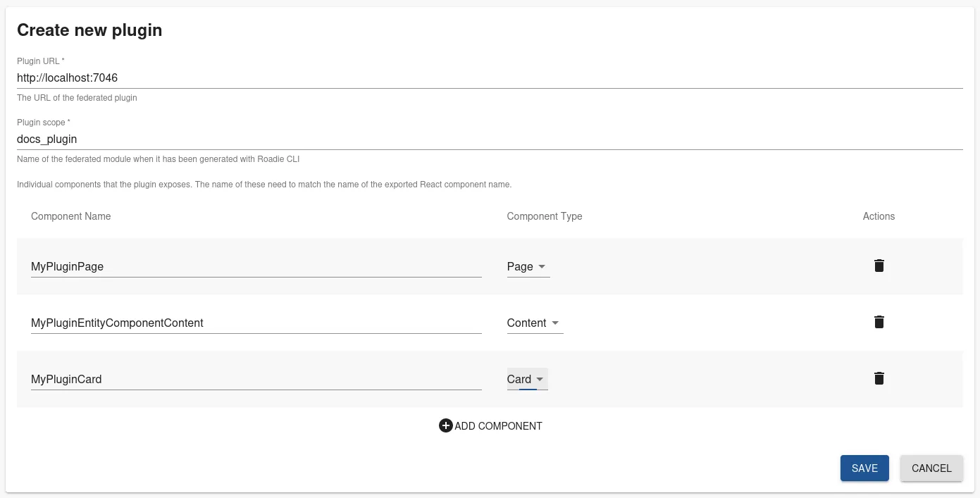Delete MyPluginEntityComponentContent using its trash icon
This screenshot has height=498, width=980.
(879, 322)
